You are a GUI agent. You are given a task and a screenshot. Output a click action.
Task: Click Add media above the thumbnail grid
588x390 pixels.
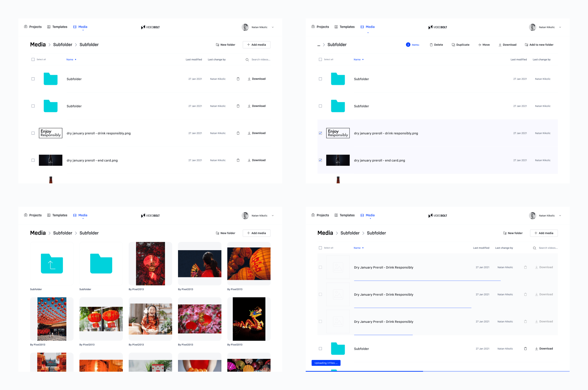(256, 233)
